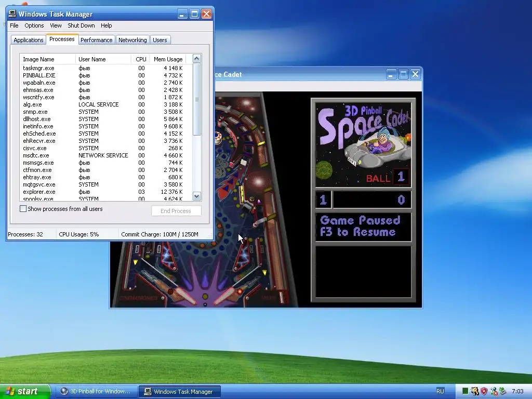Minimize the 3D Pinball window
The image size is (532, 399).
click(391, 74)
